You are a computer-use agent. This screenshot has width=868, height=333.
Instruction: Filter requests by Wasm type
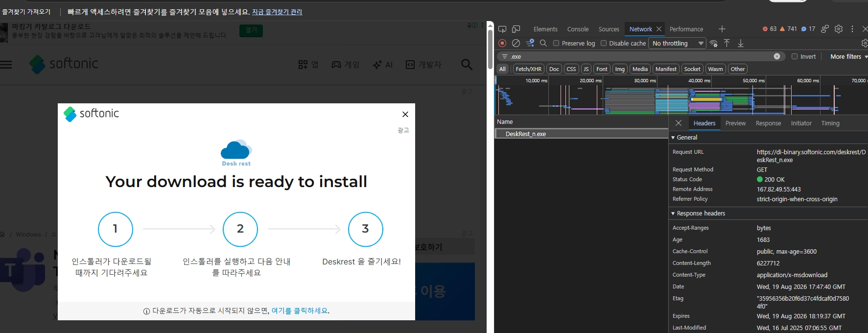click(715, 69)
